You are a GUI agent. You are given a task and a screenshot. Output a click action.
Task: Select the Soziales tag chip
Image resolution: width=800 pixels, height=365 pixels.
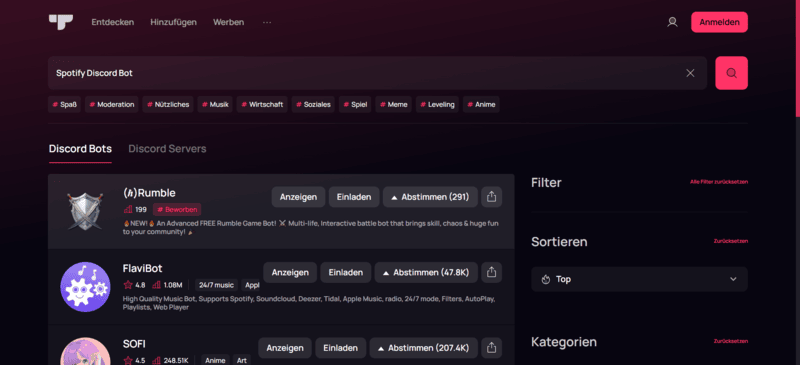[x=313, y=105]
